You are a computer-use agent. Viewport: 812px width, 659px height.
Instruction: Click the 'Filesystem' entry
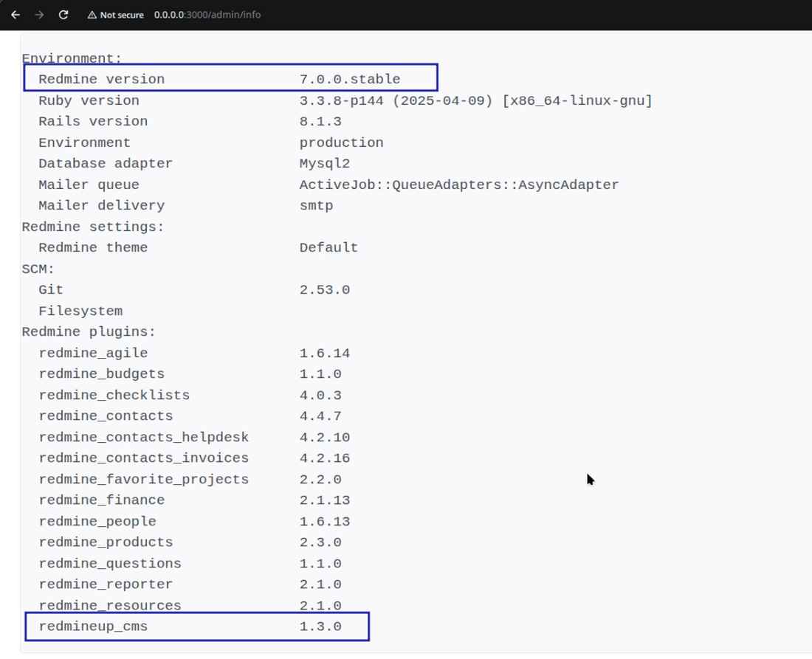80,311
